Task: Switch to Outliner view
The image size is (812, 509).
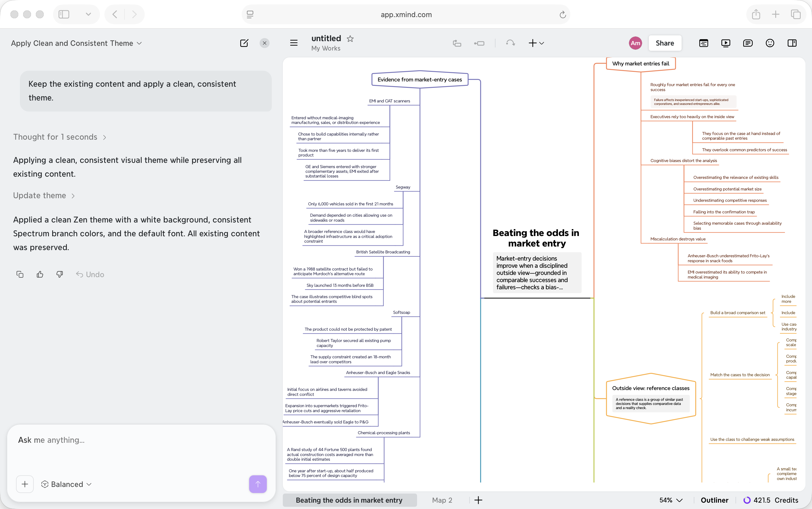Action: [714, 500]
